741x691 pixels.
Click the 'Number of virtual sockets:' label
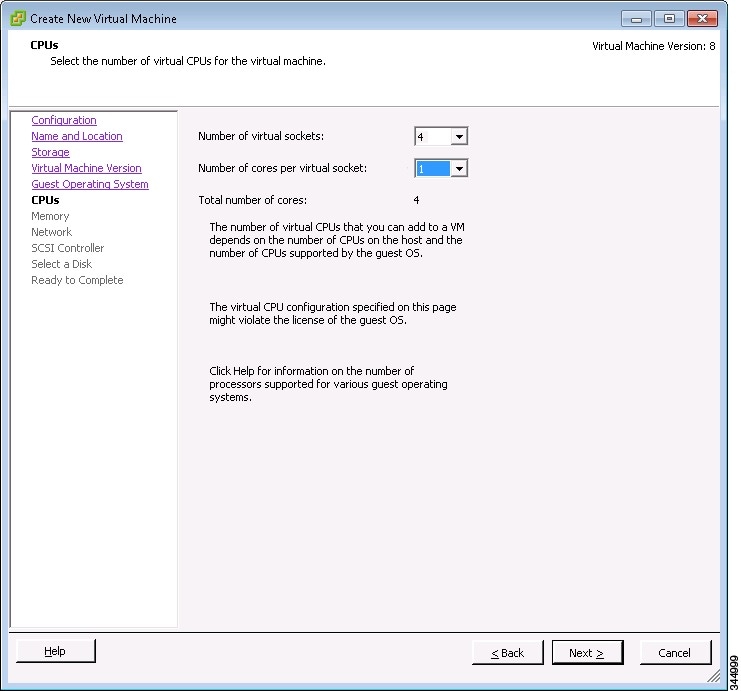pos(261,136)
